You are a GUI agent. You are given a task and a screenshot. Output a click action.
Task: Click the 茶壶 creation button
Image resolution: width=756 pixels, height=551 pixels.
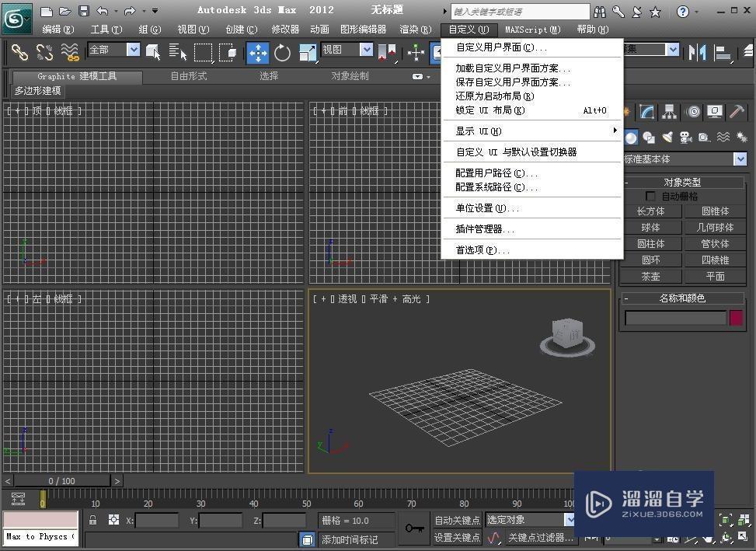pyautogui.click(x=651, y=276)
